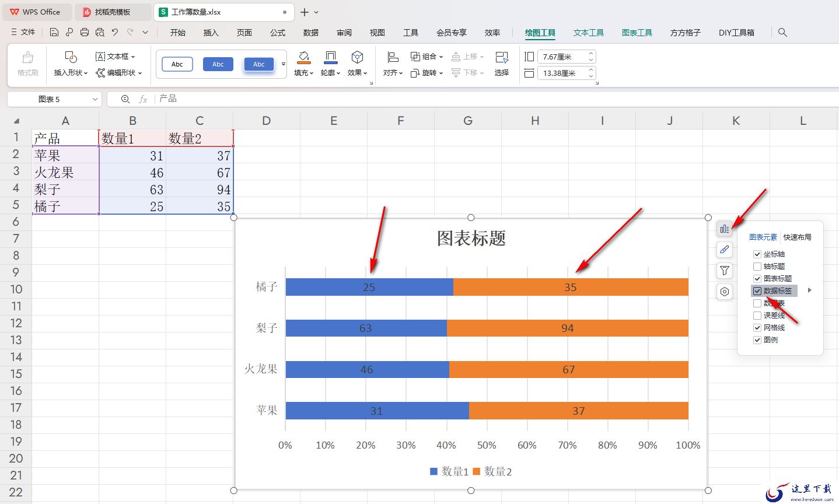Toggle the 网格线 gridlines checkbox

point(757,328)
